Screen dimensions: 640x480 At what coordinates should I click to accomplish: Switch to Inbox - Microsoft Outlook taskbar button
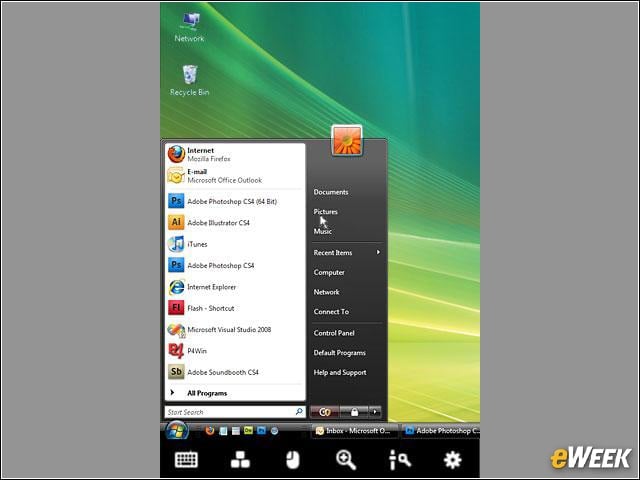[355, 431]
